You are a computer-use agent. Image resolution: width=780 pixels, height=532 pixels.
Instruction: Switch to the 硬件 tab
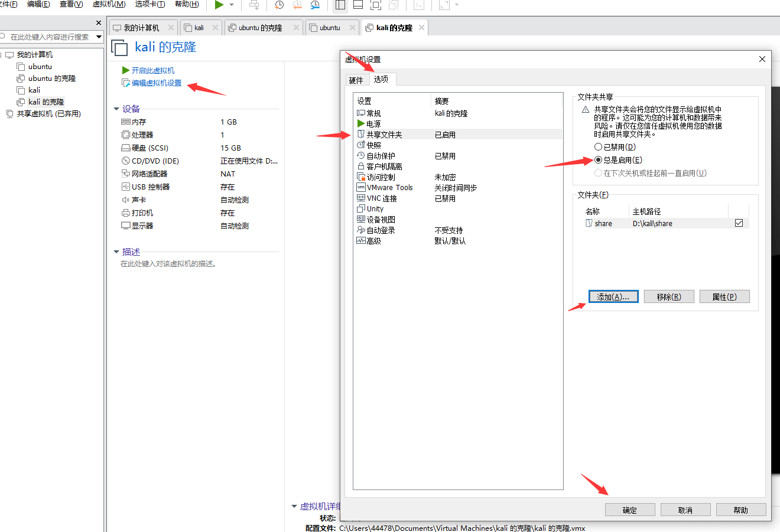click(356, 80)
